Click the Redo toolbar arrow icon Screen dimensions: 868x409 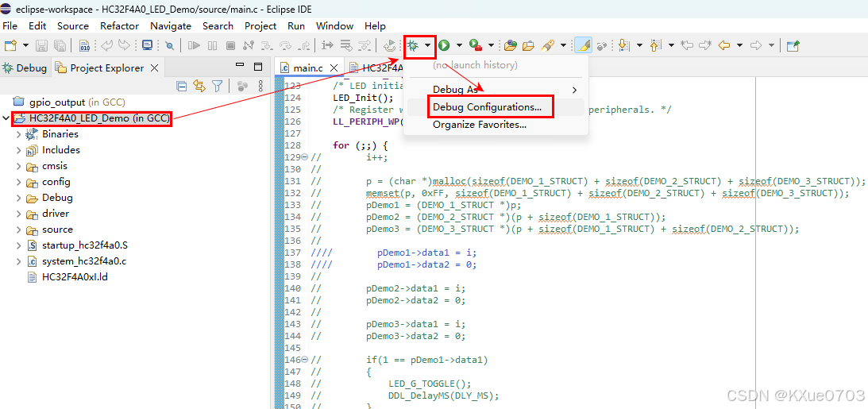[125, 45]
